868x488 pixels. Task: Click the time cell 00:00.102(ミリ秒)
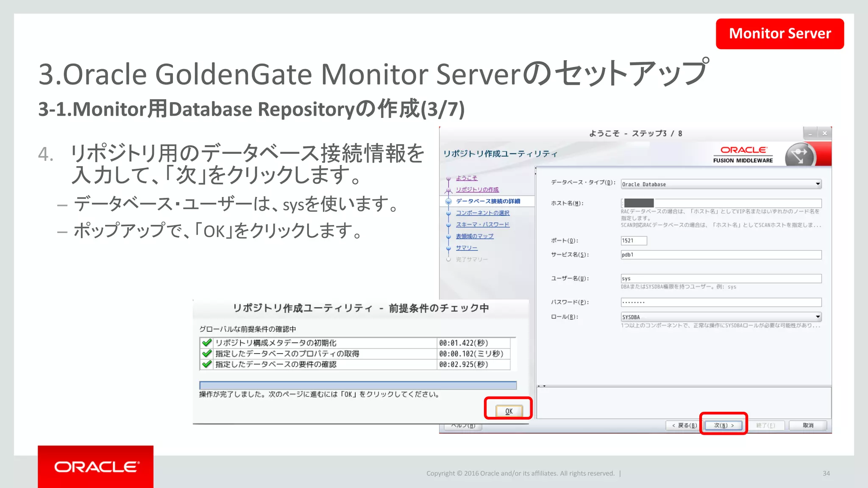(473, 353)
